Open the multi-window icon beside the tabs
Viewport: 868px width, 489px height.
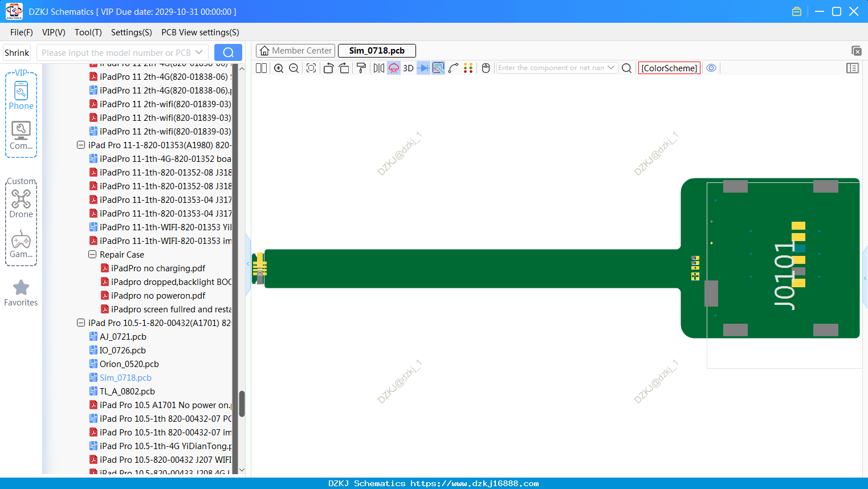click(x=856, y=51)
